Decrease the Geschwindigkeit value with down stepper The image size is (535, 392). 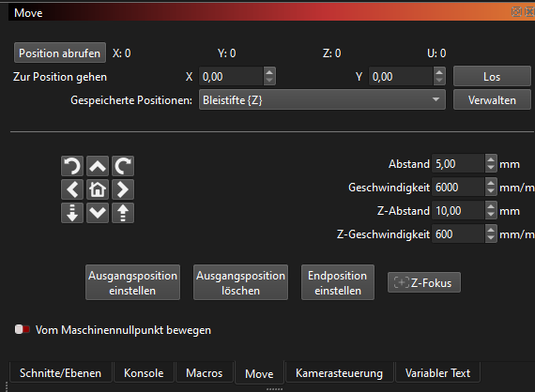[491, 191]
